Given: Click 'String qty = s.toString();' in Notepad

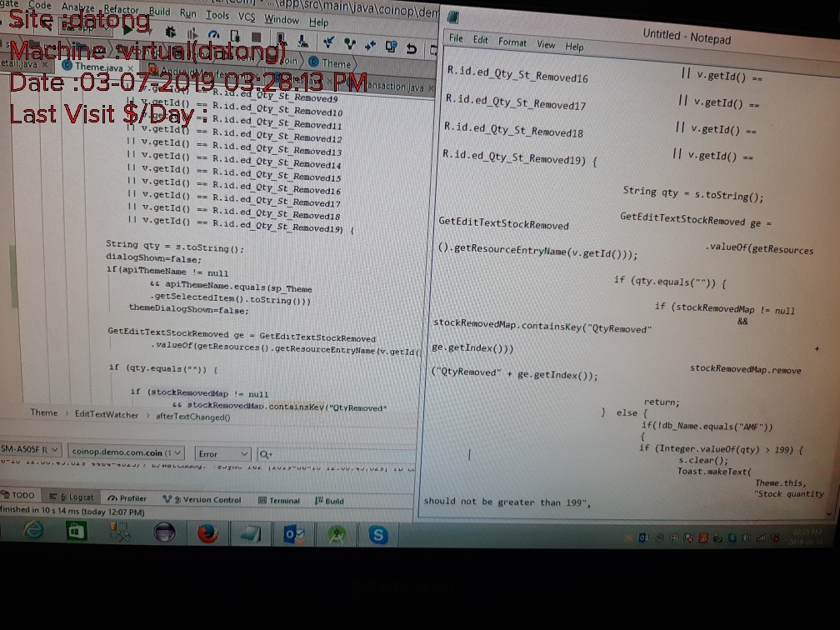Looking at the screenshot, I should click(x=693, y=193).
